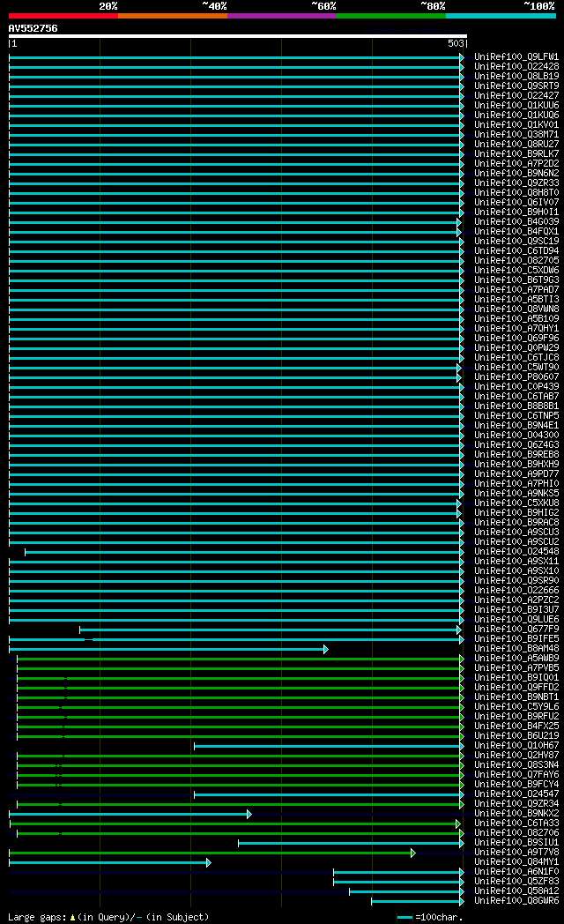Select label UniRef100_B6U219
The width and height of the screenshot is (564, 924).
coord(516,736)
